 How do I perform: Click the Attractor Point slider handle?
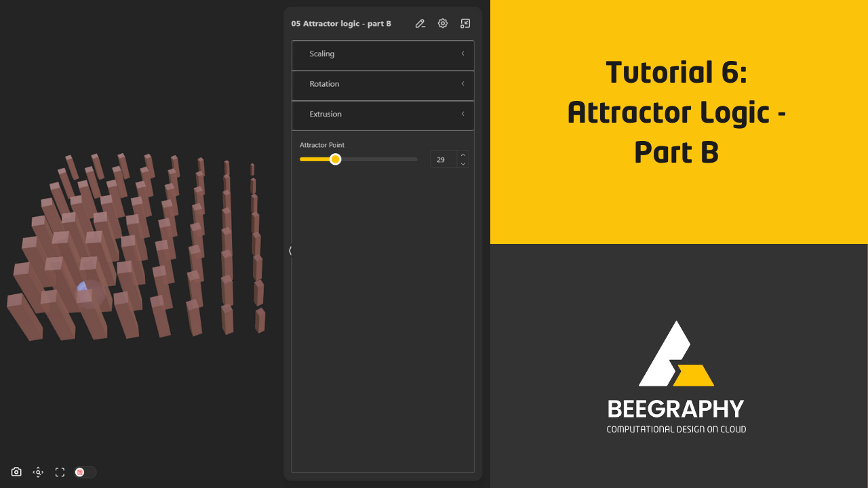(335, 159)
